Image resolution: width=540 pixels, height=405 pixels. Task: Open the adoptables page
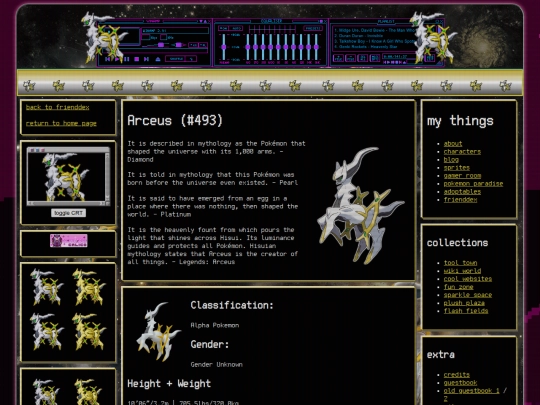point(462,191)
